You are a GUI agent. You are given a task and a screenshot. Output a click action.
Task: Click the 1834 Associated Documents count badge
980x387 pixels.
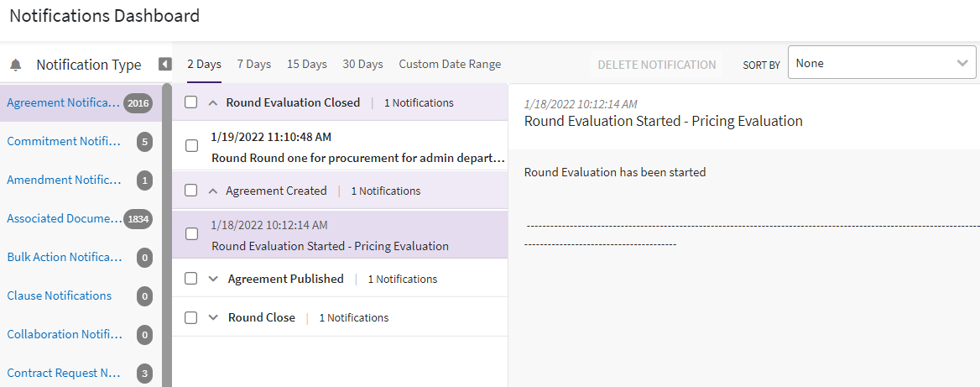(138, 219)
